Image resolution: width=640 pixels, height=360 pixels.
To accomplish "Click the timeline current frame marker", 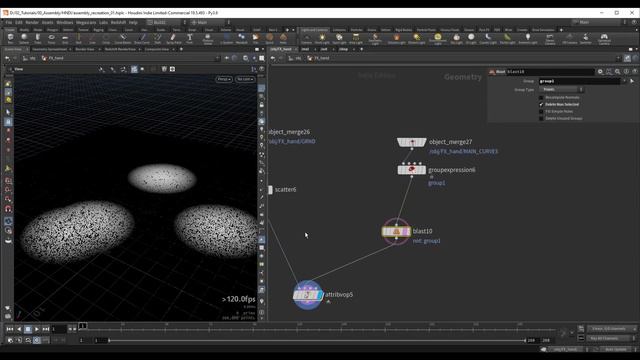I will pyautogui.click(x=82, y=326).
